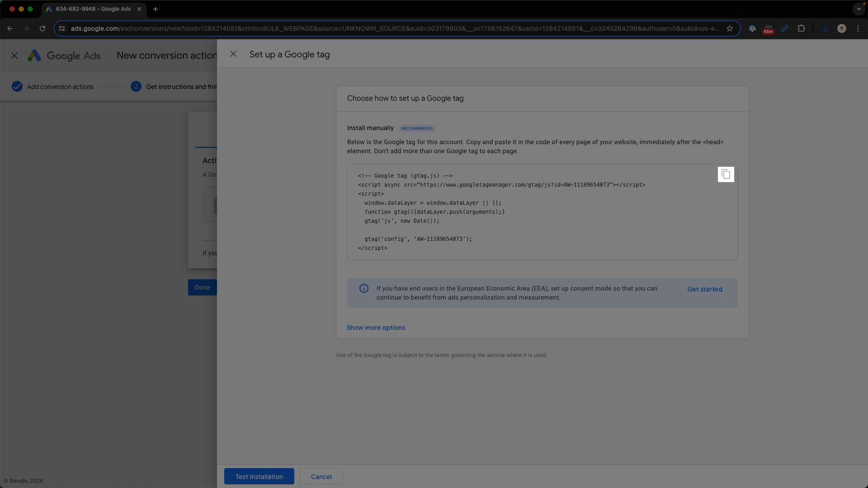Click the New conversion action page title
Screen dimensions: 868x488
point(167,56)
